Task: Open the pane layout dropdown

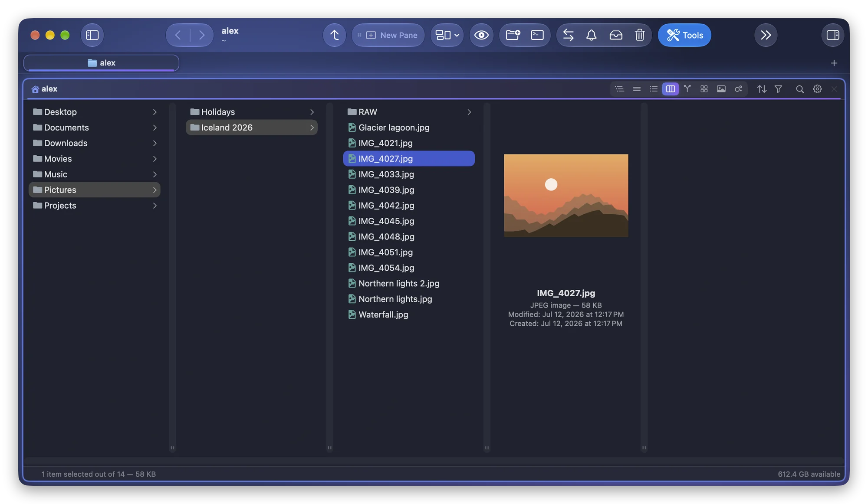Action: coord(447,35)
